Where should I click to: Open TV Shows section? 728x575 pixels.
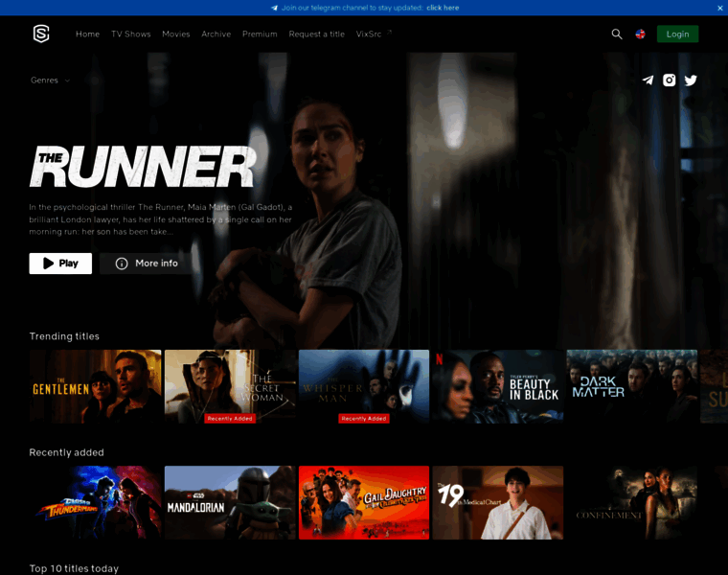pyautogui.click(x=131, y=34)
